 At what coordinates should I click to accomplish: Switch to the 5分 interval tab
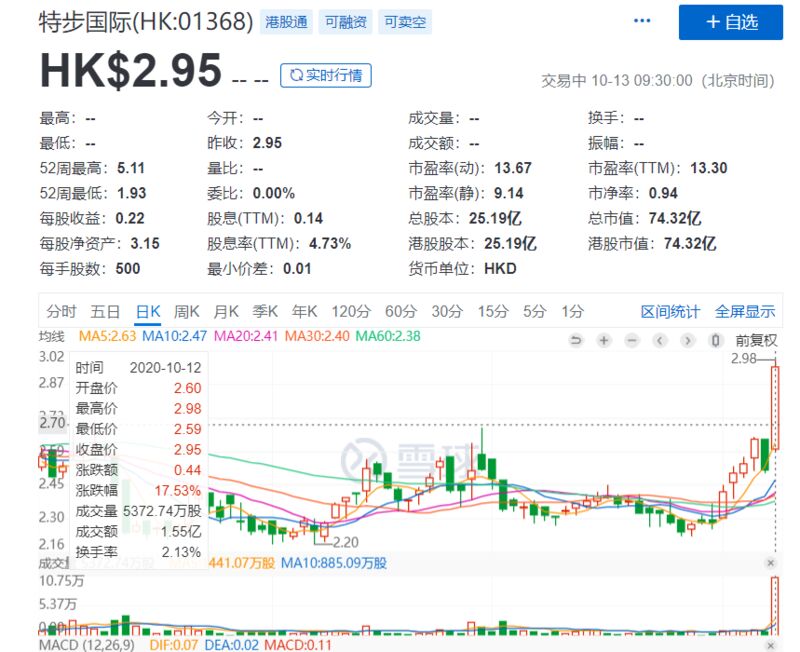[535, 311]
